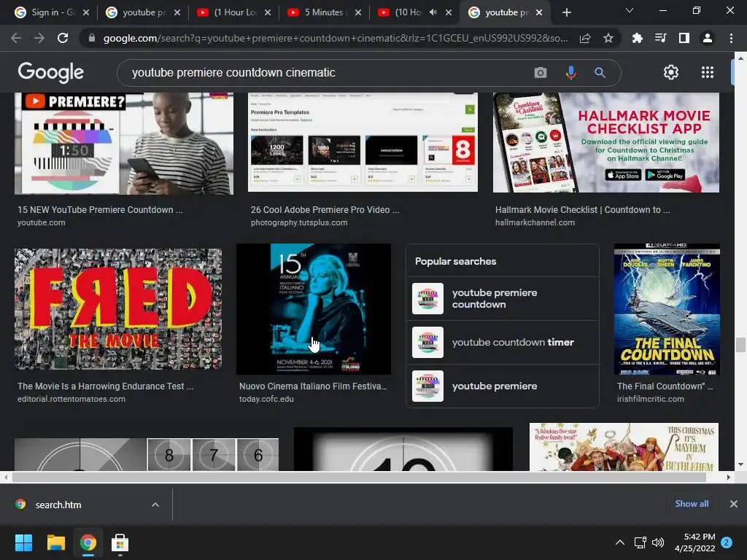The width and height of the screenshot is (747, 560).
Task: Close the Sign in tab
Action: (86, 12)
